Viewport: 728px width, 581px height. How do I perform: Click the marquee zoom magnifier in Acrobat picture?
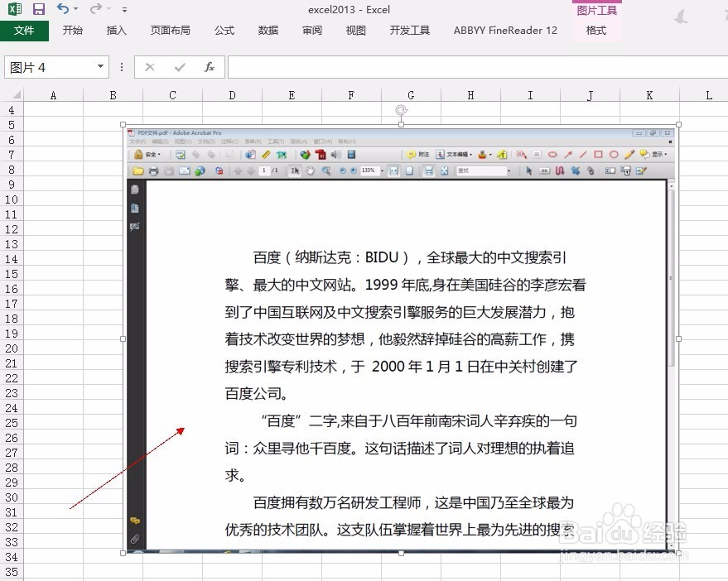pos(326,170)
